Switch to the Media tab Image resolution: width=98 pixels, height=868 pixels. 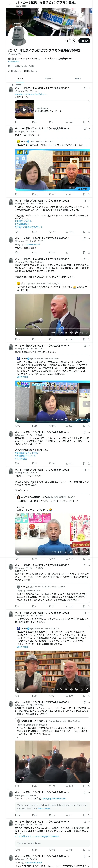78,79
